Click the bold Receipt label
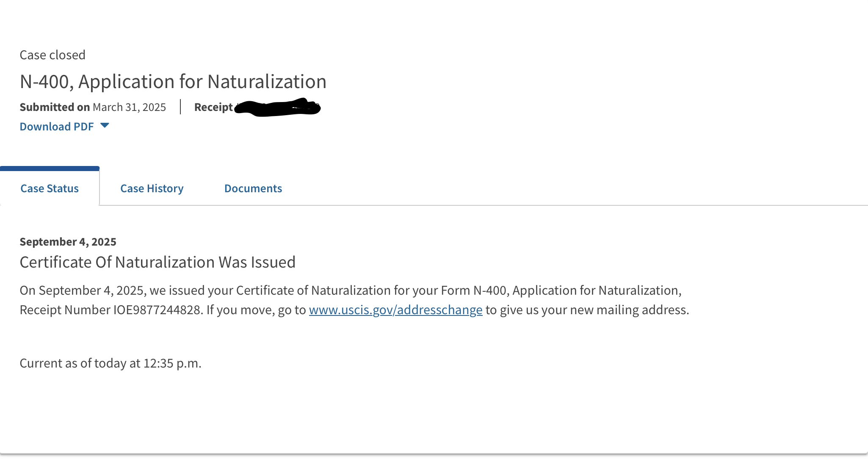The width and height of the screenshot is (868, 459). [213, 107]
